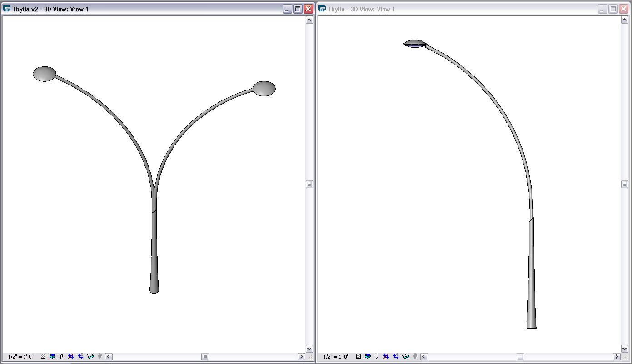632x364 pixels.
Task: Toggle crop view in Thylia x2 window
Action: point(71,357)
